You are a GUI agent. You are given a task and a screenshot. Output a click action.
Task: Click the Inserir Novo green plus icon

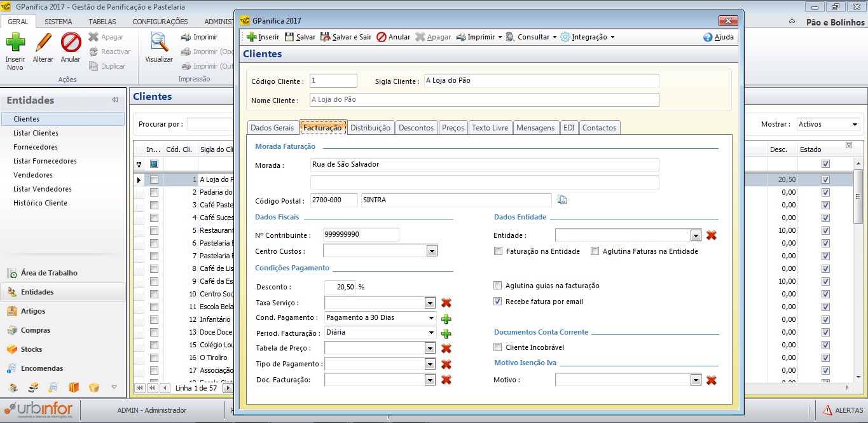pos(15,43)
